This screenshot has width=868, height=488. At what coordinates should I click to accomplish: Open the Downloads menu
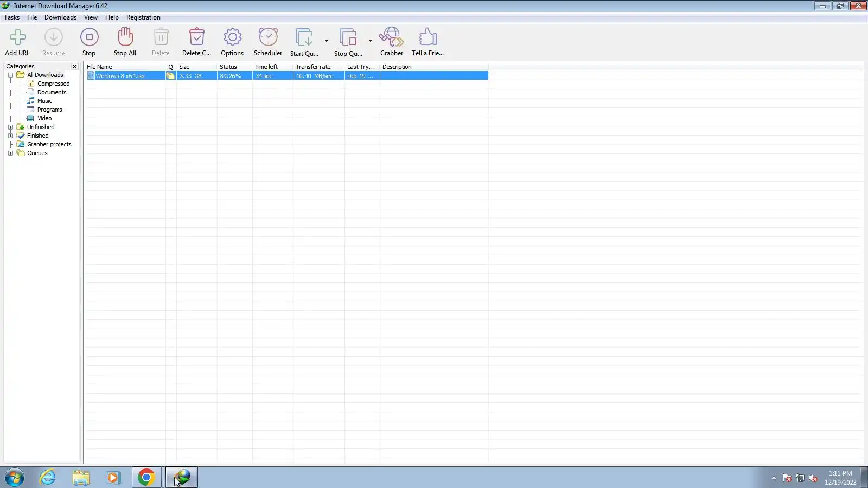(60, 17)
